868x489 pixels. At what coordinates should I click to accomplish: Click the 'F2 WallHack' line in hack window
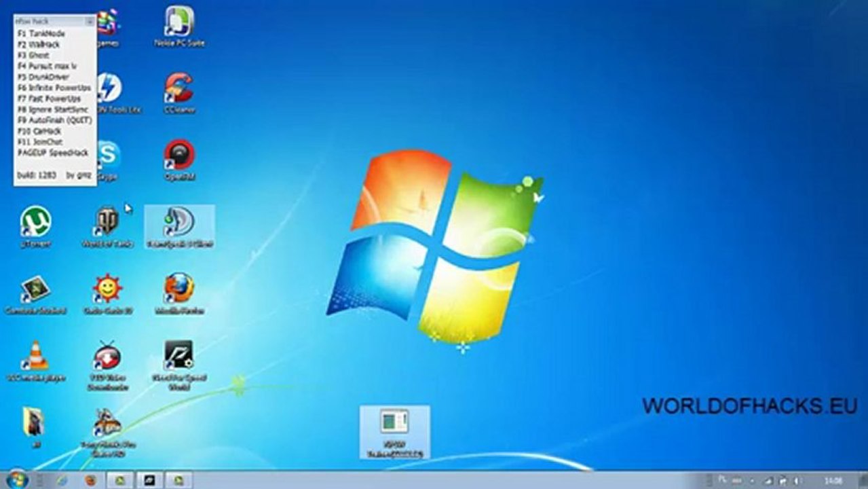click(x=39, y=44)
